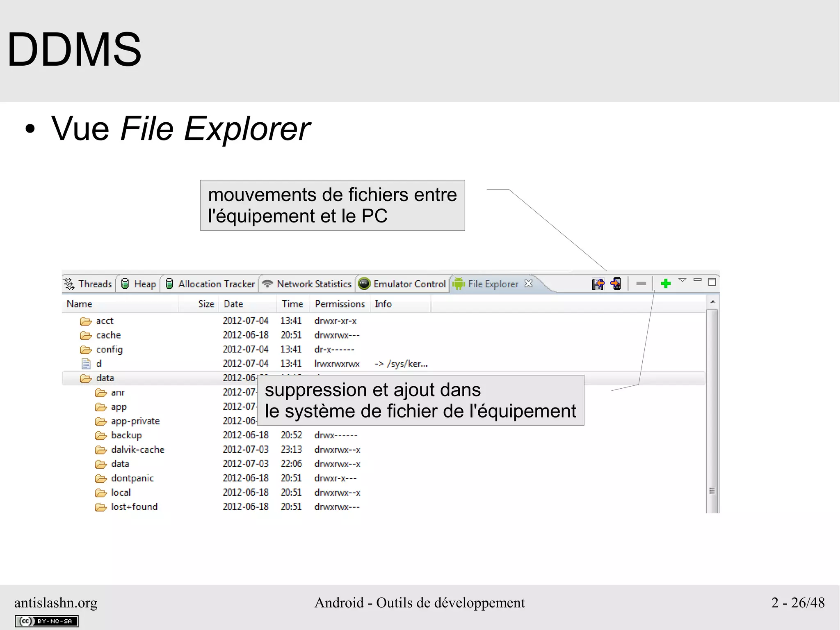Select the lost+found folder
This screenshot has height=630, width=840.
383,507
